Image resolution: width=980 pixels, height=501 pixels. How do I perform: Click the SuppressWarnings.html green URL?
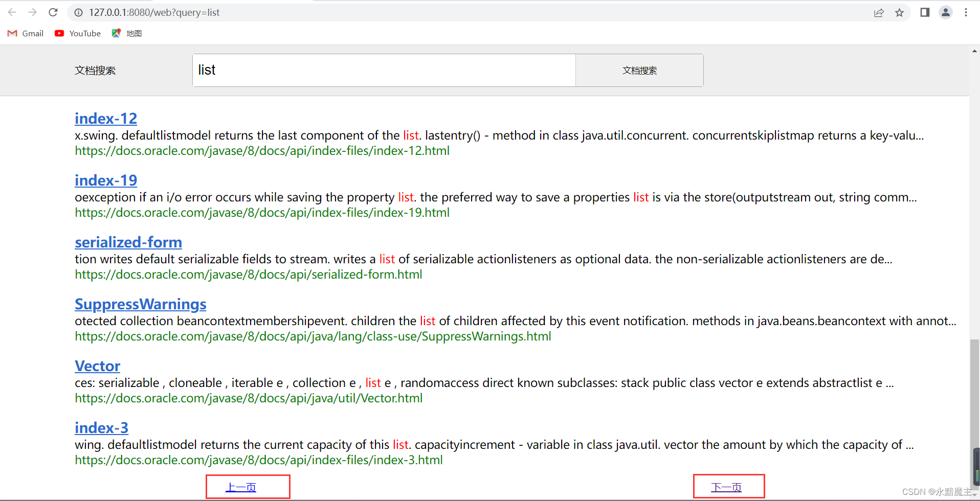(x=313, y=336)
